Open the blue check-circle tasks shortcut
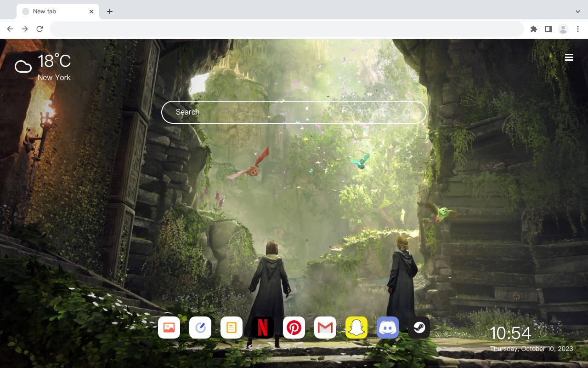 [x=200, y=328]
